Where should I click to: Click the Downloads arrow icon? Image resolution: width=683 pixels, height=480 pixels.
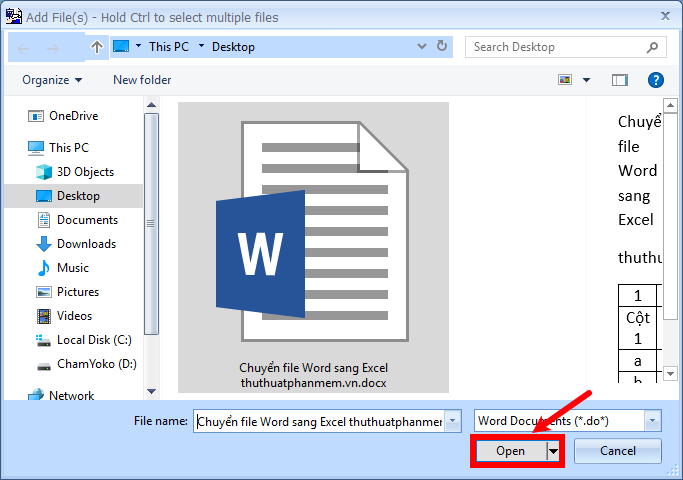[44, 244]
